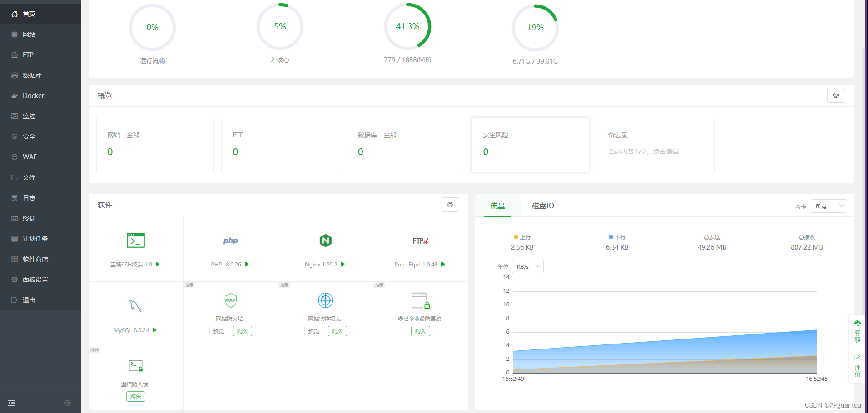868x413 pixels.
Task: Click the small gear icon at sidebar bottom
Action: pos(68,403)
